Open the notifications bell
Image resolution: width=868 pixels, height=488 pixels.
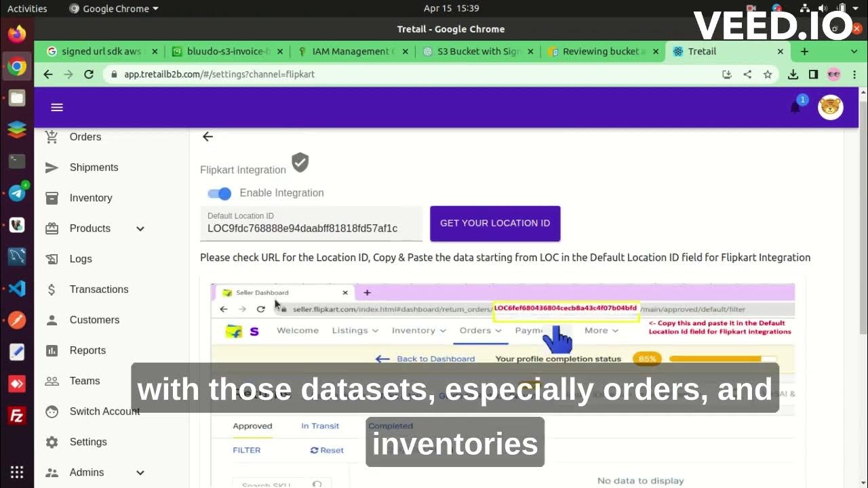coord(795,107)
